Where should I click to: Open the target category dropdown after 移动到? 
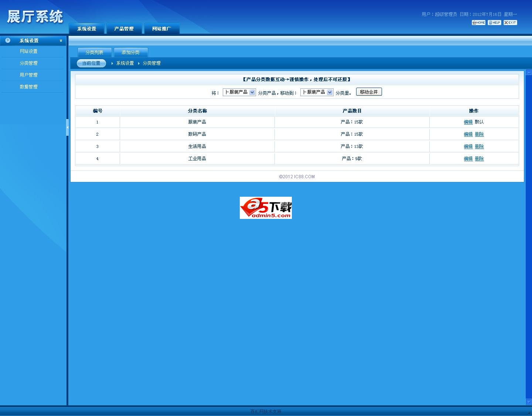317,92
